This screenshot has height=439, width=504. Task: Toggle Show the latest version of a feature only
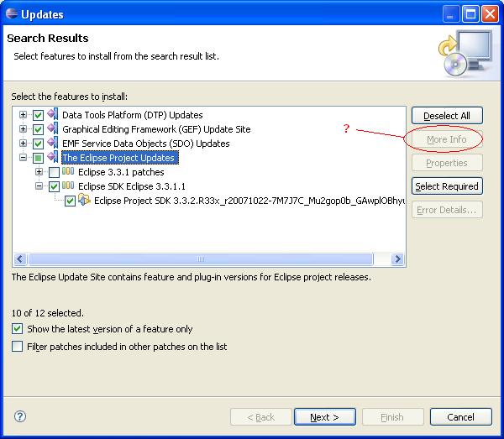pos(18,329)
